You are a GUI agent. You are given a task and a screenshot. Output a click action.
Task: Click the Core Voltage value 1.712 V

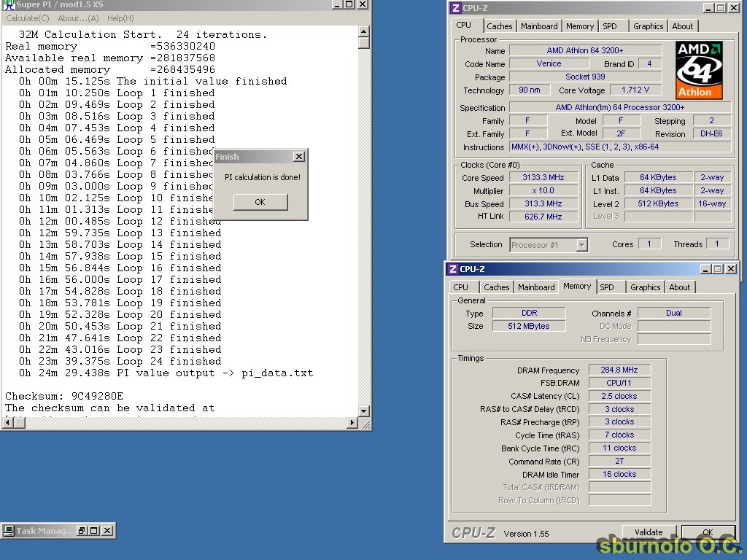tap(635, 90)
